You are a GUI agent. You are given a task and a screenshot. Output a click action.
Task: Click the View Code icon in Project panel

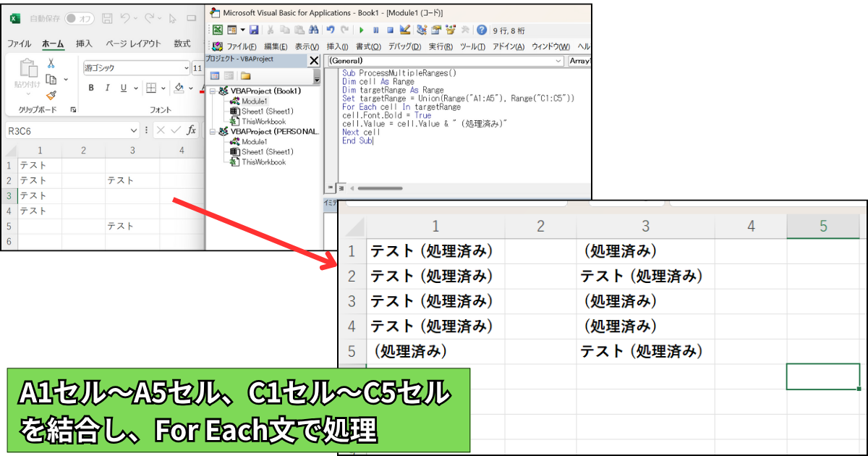215,75
